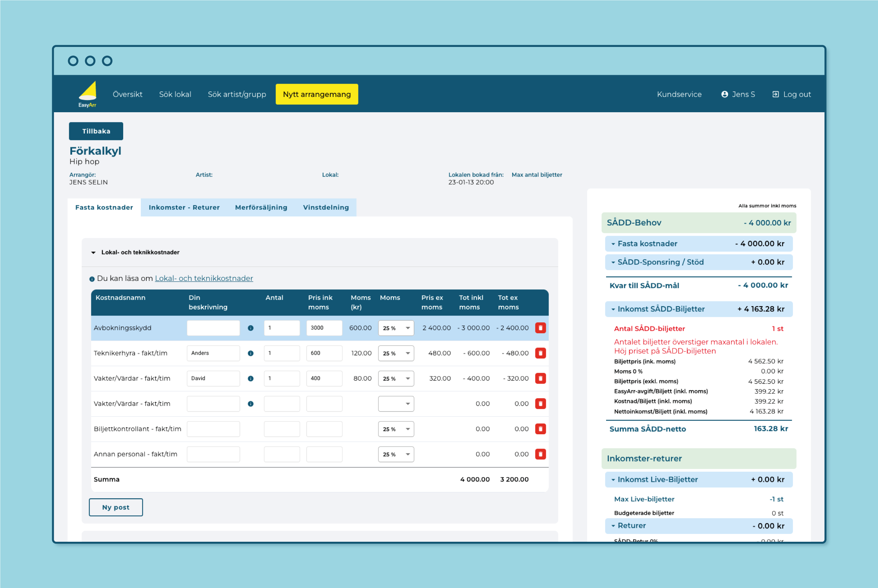This screenshot has height=588, width=878.
Task: Open the Lokal- och teknikkostnader help link
Action: click(204, 278)
